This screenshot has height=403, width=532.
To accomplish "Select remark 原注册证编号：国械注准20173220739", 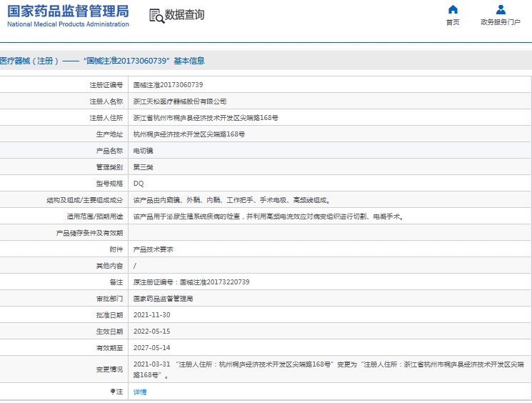I will click(x=191, y=282).
